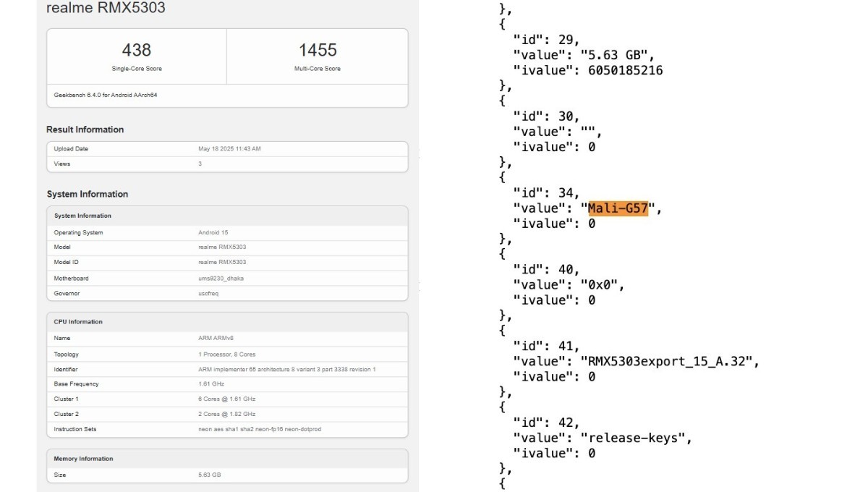
Task: Click the Memory Information Size value 5.63 GB
Action: pyautogui.click(x=210, y=475)
